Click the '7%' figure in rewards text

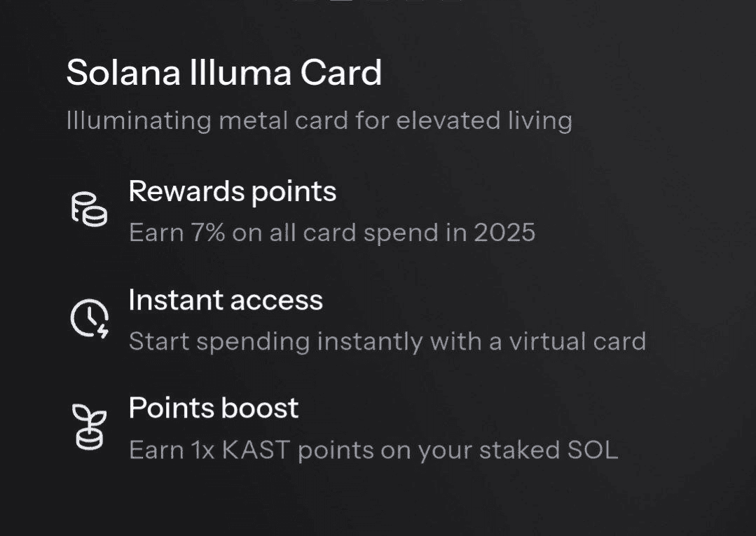click(x=208, y=233)
